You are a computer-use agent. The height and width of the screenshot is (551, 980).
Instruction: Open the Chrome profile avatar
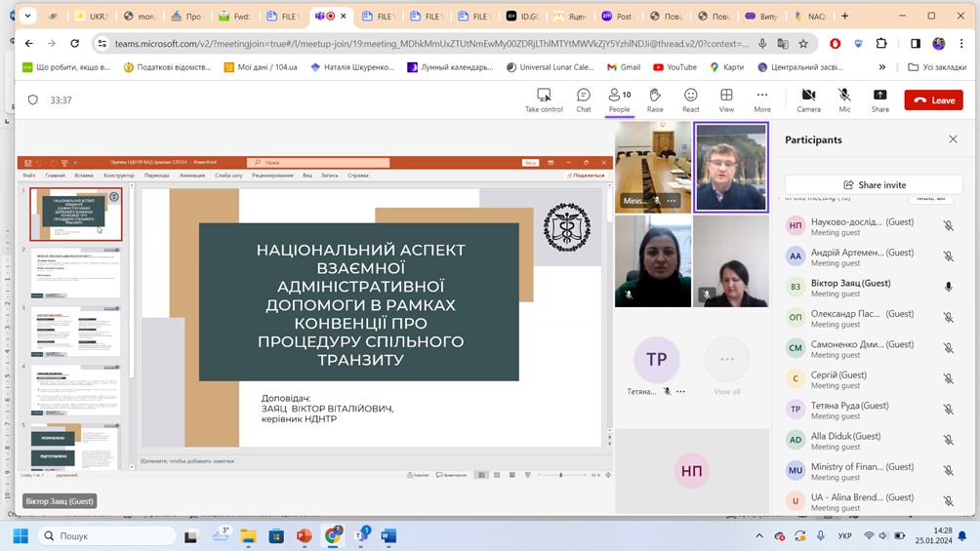(x=938, y=43)
